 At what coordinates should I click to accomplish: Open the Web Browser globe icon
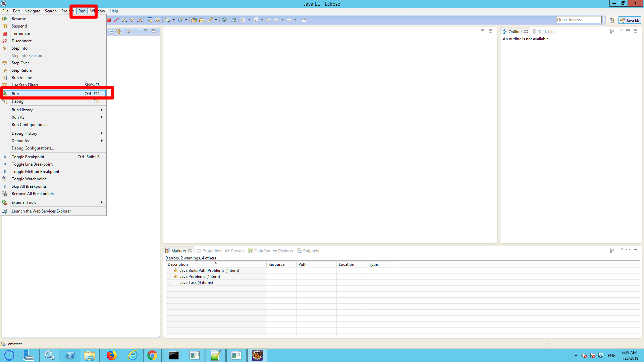[x=224, y=20]
